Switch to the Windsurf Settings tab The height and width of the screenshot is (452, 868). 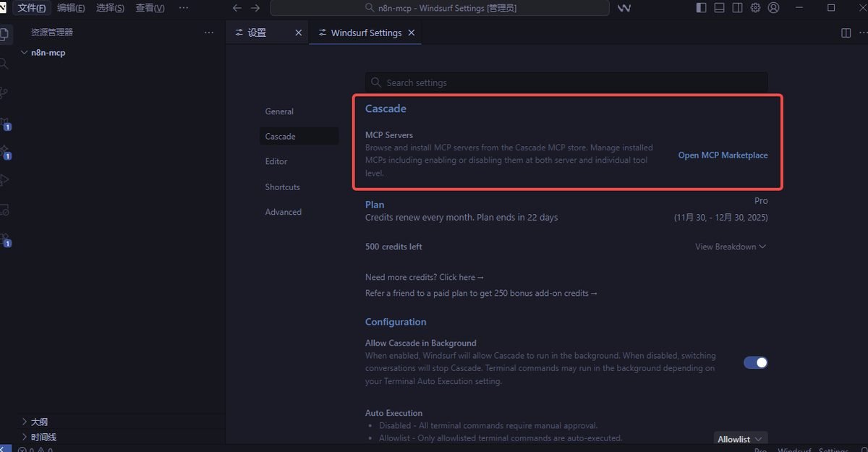coord(365,33)
